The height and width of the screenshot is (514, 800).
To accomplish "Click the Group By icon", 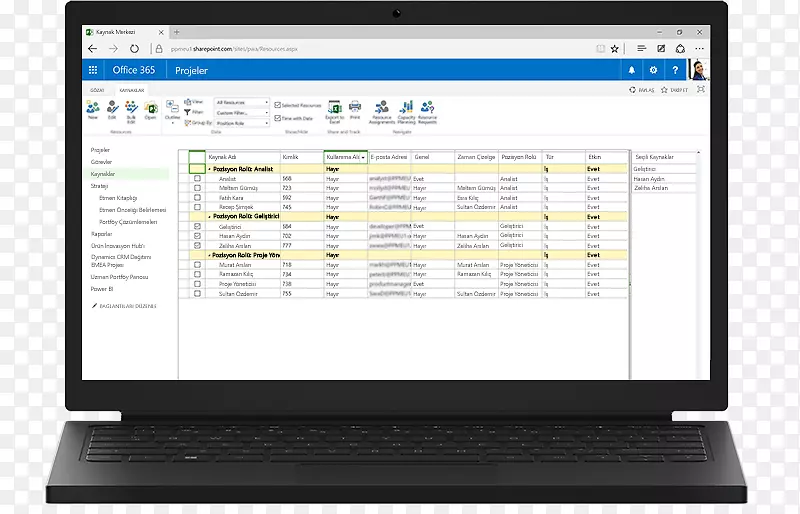I will click(187, 123).
